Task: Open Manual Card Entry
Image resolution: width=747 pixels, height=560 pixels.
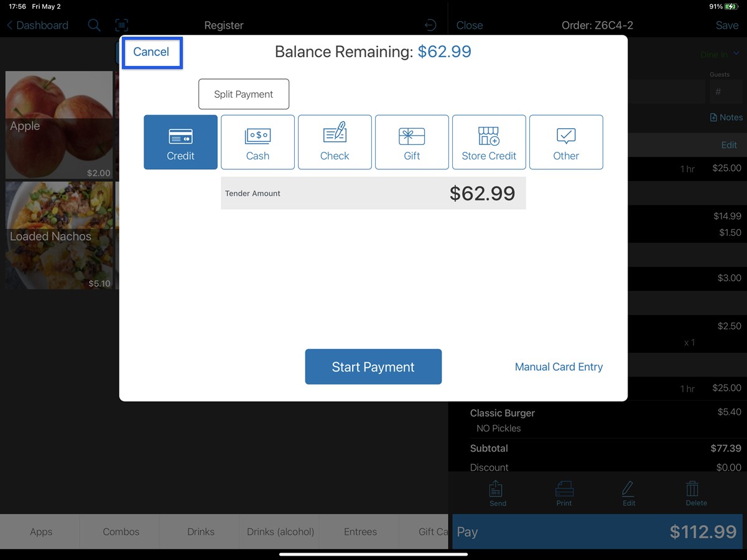Action: (558, 366)
